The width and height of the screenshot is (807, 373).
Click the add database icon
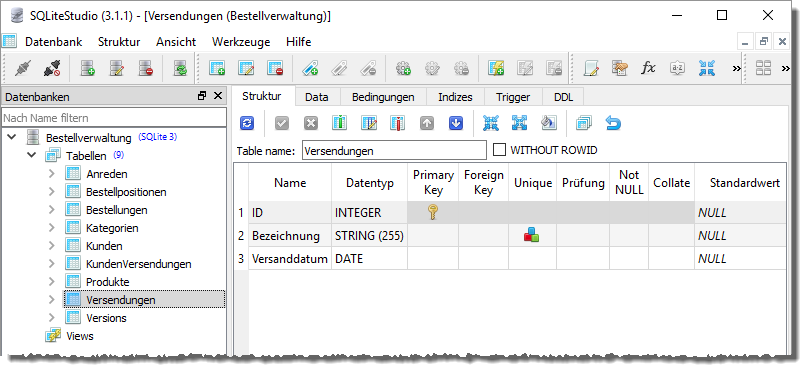(x=88, y=68)
